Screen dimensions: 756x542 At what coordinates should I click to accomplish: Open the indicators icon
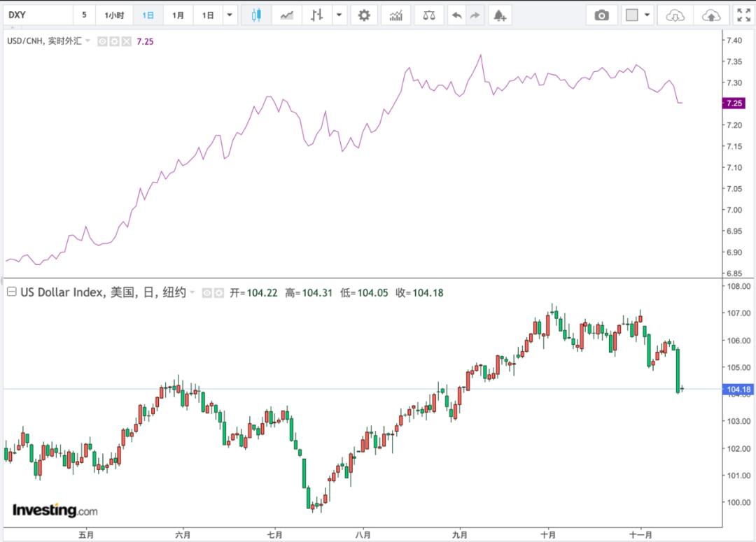tap(395, 15)
